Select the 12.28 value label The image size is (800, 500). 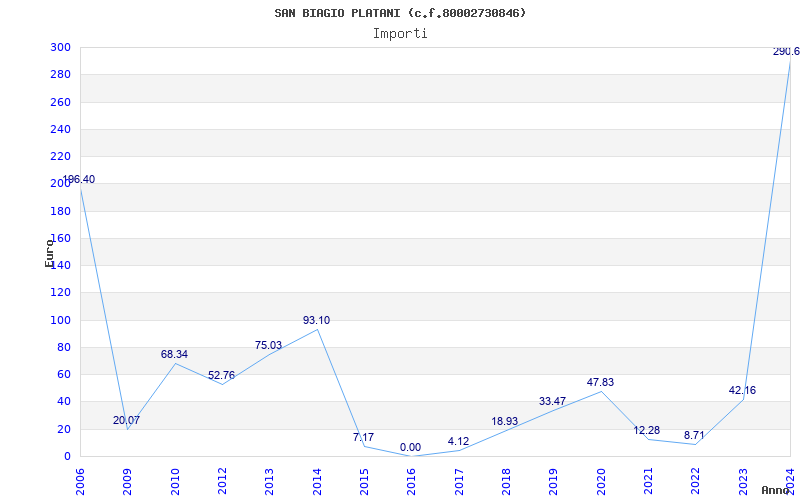646,431
